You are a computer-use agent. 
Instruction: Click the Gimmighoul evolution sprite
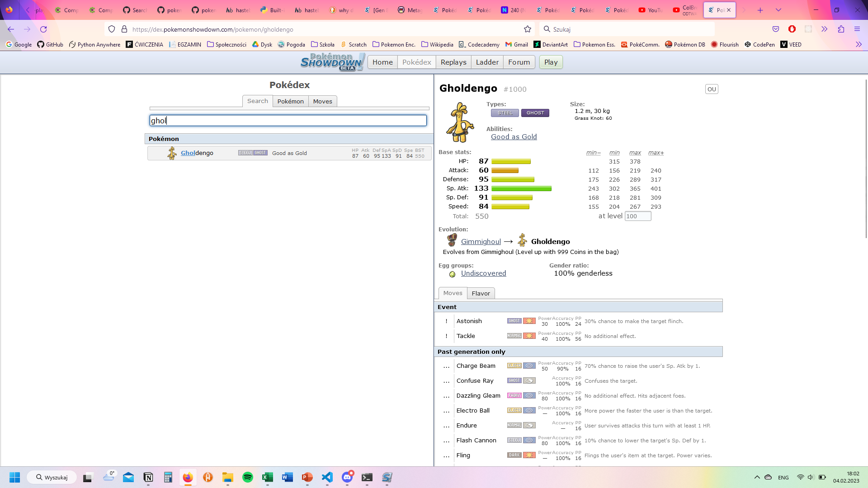coord(452,240)
